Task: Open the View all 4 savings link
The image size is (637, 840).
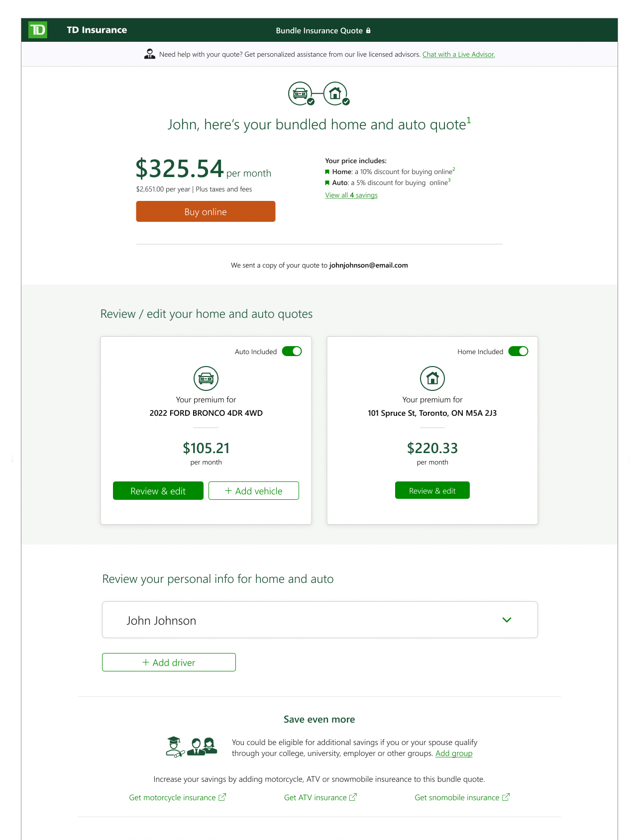Action: [351, 195]
